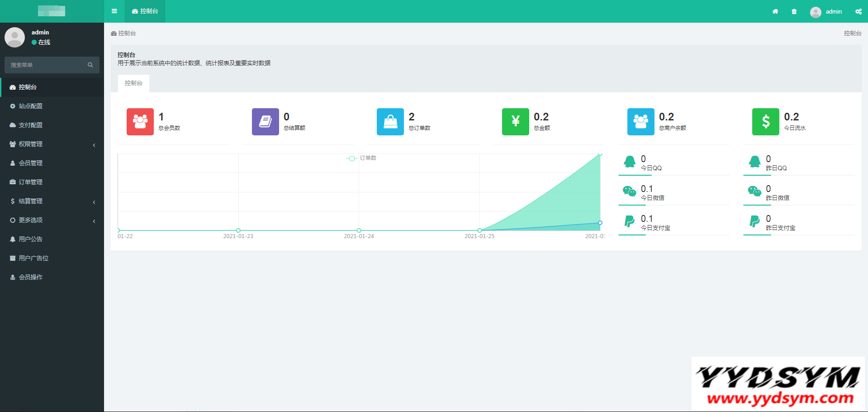Toggle the 订单数 chart legend series
This screenshot has height=412, width=868.
click(362, 158)
